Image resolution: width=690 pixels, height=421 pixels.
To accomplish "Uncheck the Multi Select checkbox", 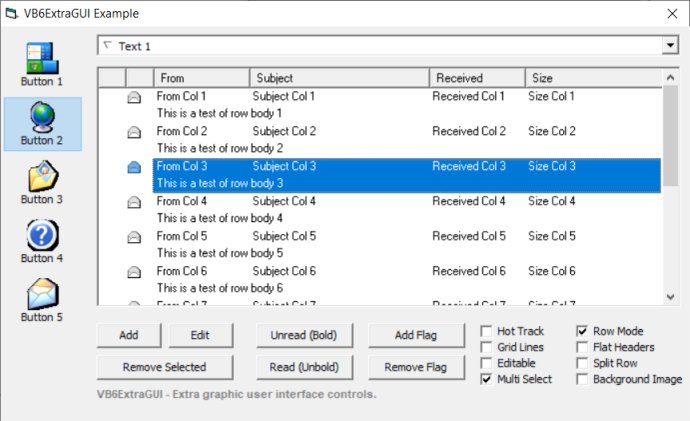I will click(486, 379).
